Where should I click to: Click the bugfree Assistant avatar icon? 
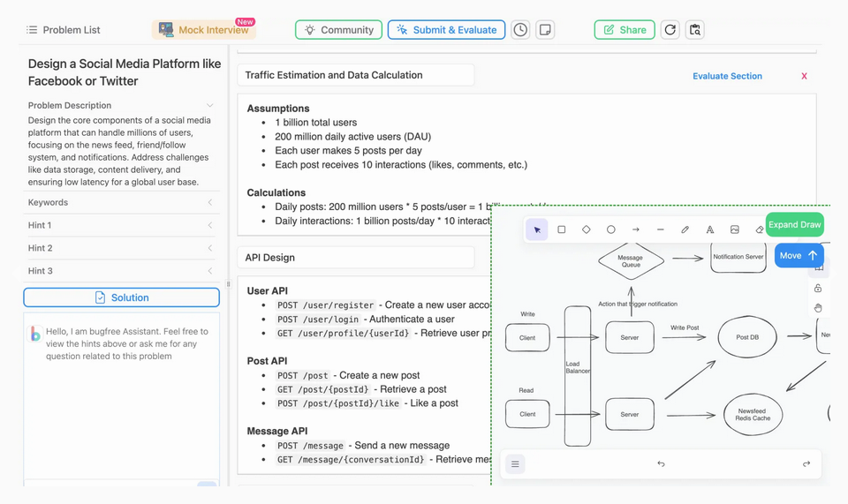coord(35,334)
